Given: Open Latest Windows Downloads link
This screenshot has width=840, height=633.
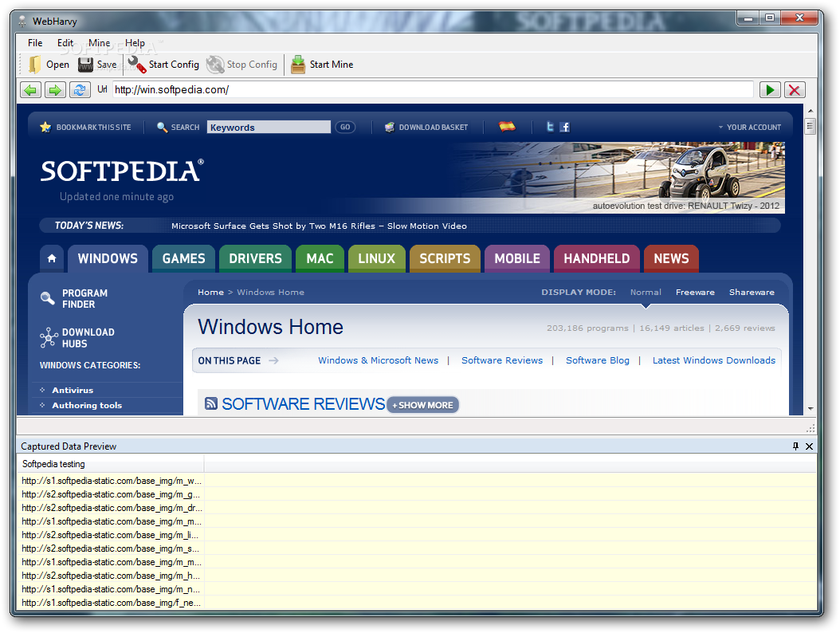Looking at the screenshot, I should 713,360.
